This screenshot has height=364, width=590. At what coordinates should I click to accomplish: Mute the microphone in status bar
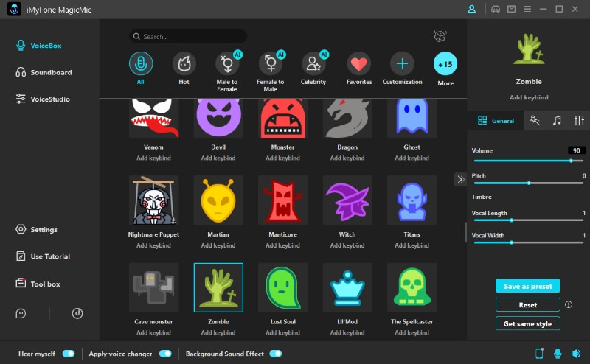(558, 354)
